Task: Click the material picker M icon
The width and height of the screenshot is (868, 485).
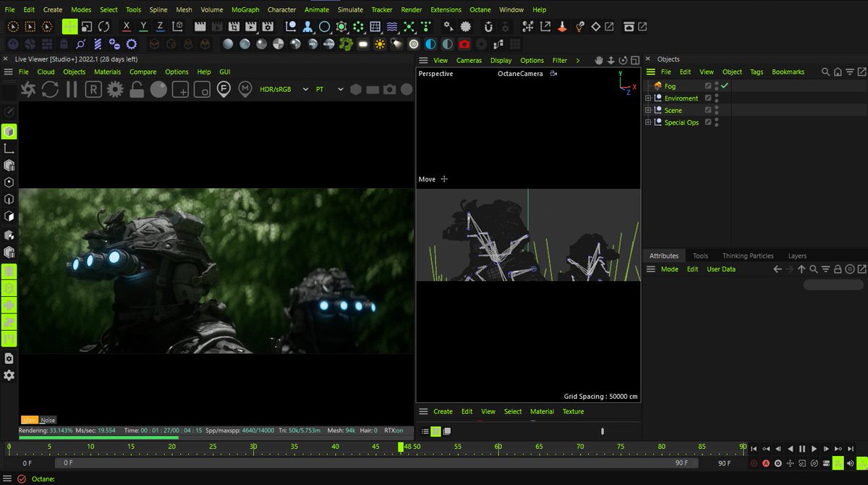Action: tap(246, 89)
